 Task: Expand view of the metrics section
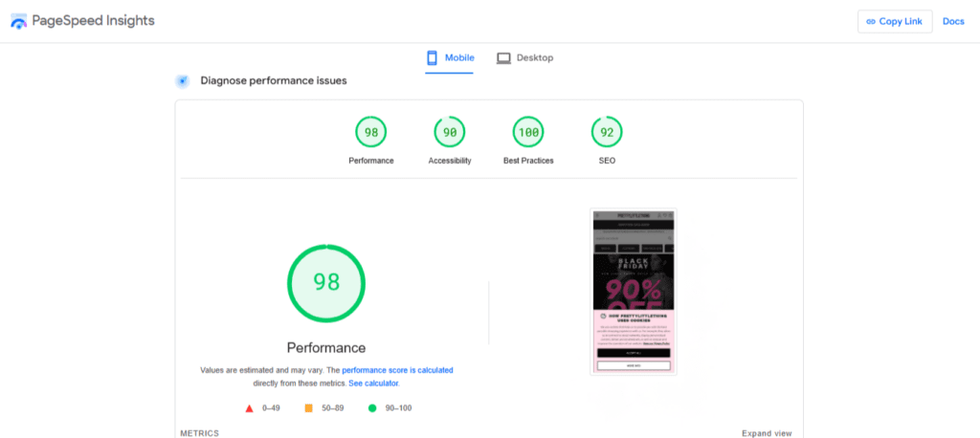[x=767, y=433]
